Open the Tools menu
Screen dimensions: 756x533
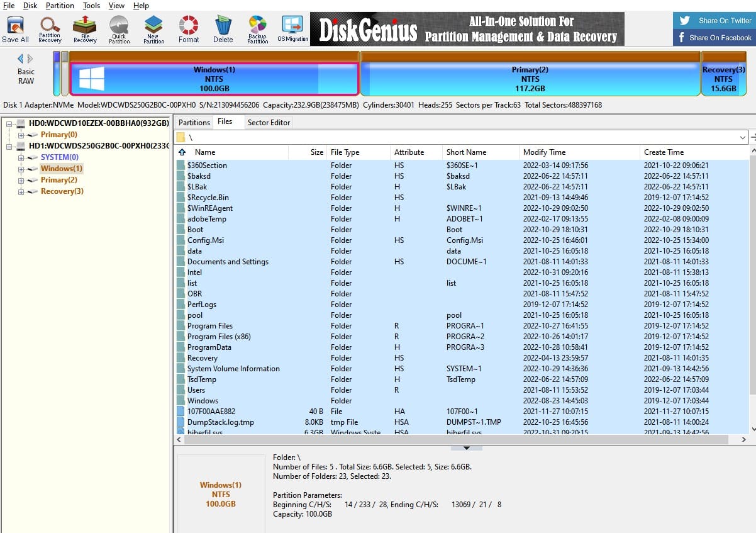point(91,6)
